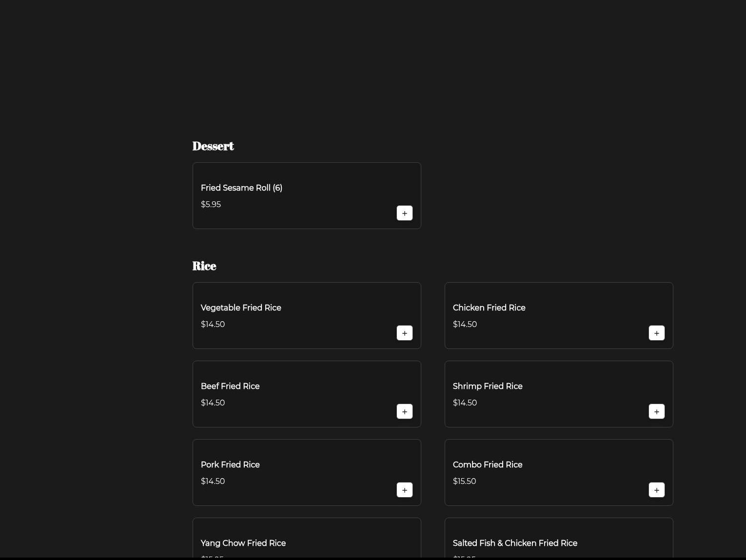The height and width of the screenshot is (560, 746).
Task: Select the Shrimp Fried Rice item title
Action: coord(488,386)
